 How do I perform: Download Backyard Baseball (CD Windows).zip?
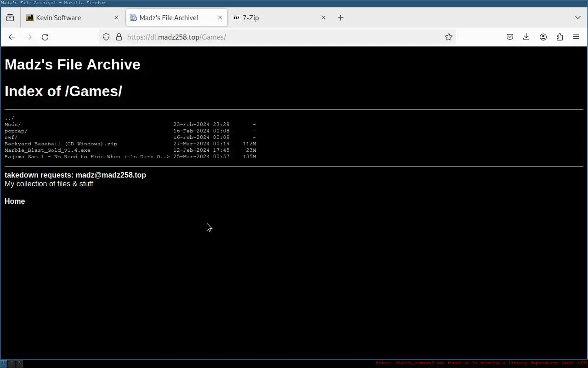coord(61,144)
